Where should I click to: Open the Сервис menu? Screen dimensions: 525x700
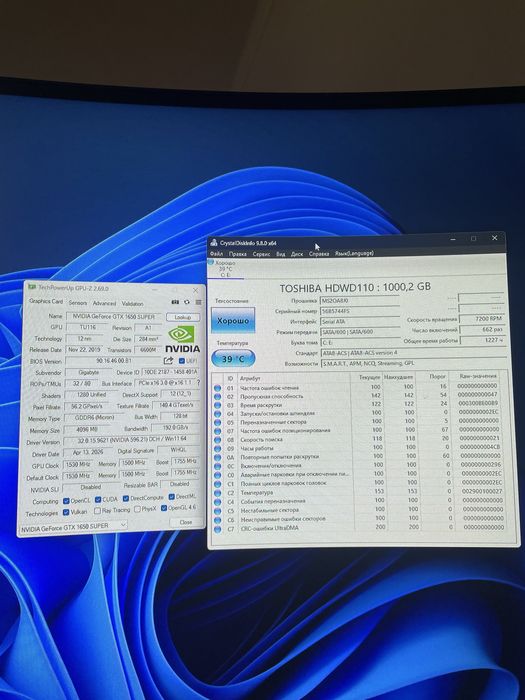click(x=261, y=254)
